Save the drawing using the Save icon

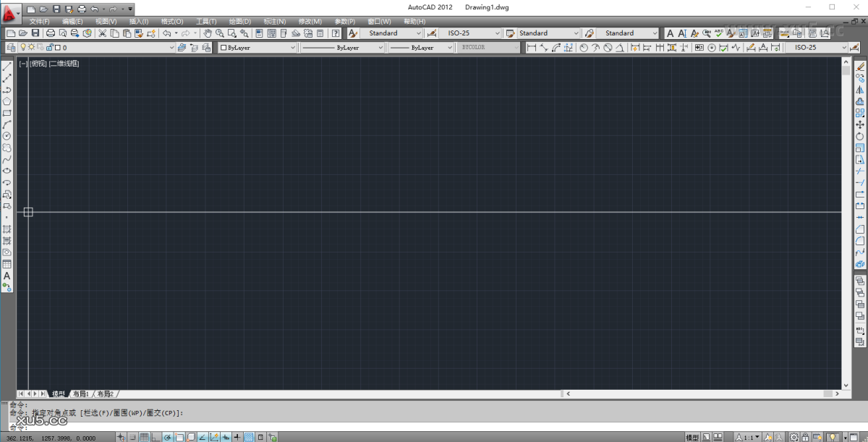tap(35, 33)
